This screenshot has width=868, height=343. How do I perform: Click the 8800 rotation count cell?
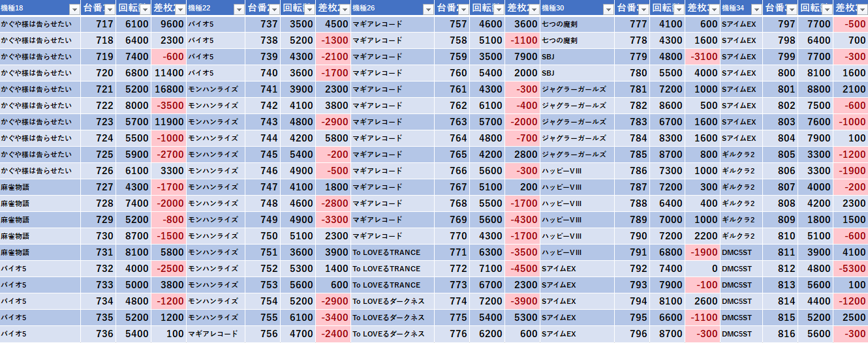[x=815, y=89]
